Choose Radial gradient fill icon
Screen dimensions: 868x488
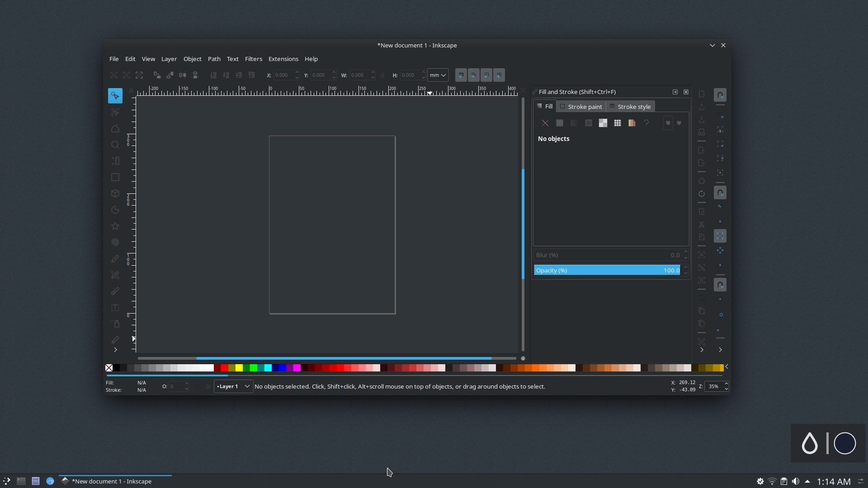click(x=589, y=123)
